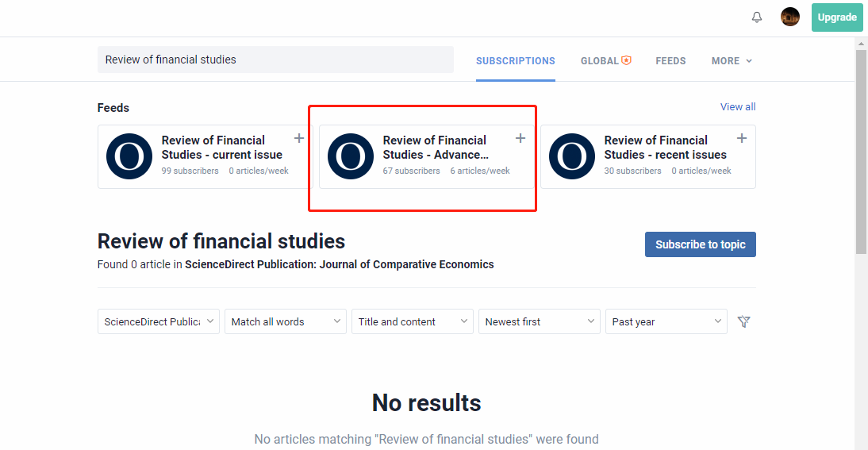Click the 'recent issues' feed logo

(572, 156)
